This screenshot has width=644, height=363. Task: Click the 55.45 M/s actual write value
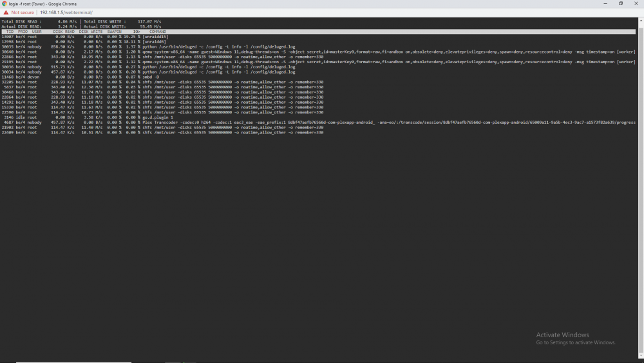(x=150, y=26)
